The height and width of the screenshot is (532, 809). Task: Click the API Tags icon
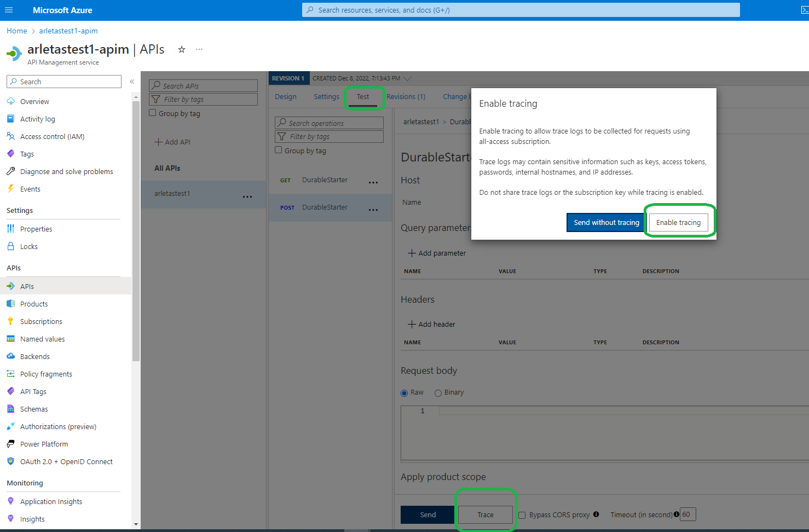pyautogui.click(x=10, y=391)
